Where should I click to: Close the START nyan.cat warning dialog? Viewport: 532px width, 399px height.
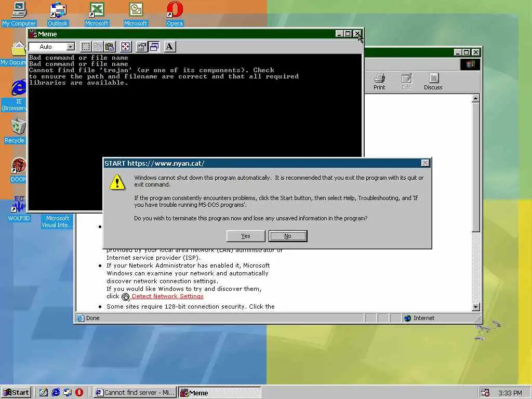[x=425, y=163]
